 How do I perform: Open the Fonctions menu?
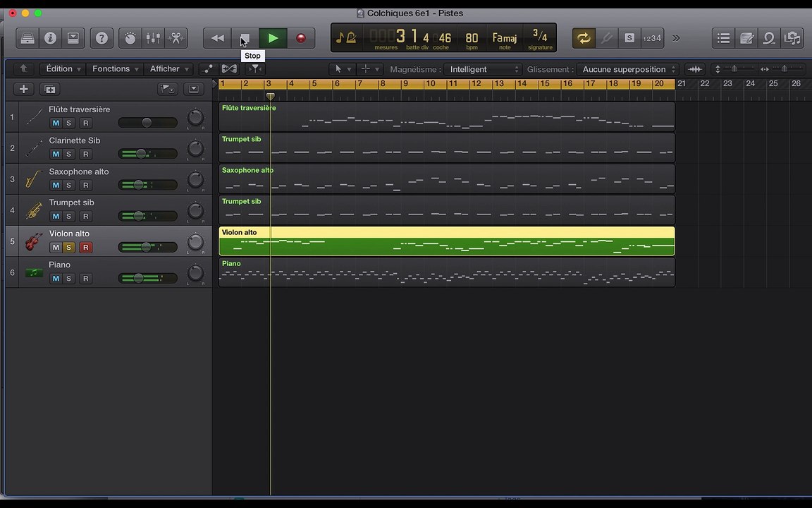(115, 68)
